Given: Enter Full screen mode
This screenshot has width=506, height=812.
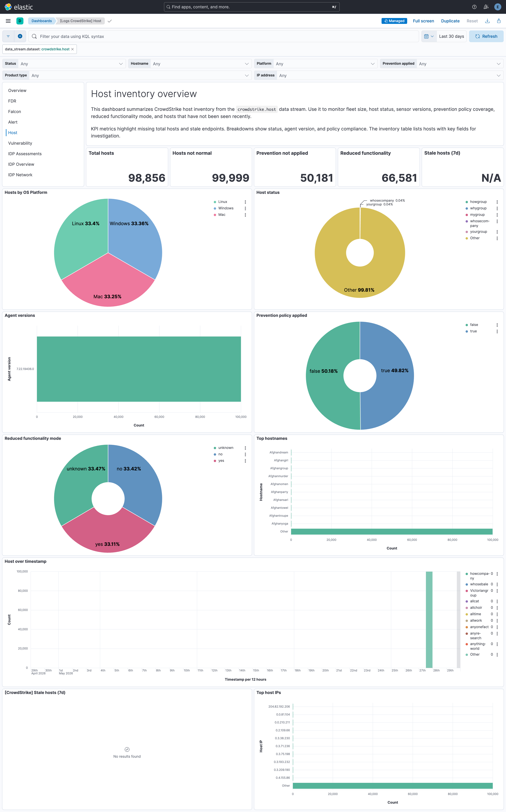Looking at the screenshot, I should pos(423,21).
